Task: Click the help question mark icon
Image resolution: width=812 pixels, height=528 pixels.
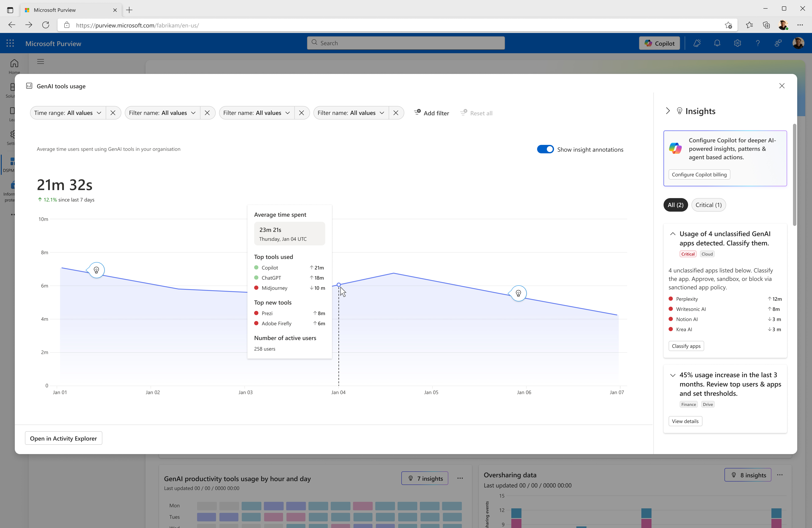Action: tap(758, 43)
